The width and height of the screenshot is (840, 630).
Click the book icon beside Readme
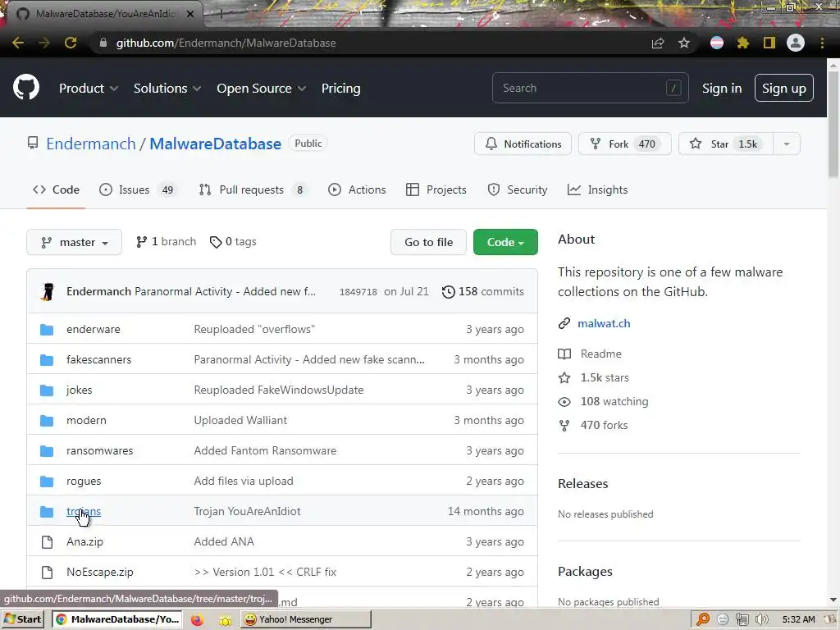[564, 354]
